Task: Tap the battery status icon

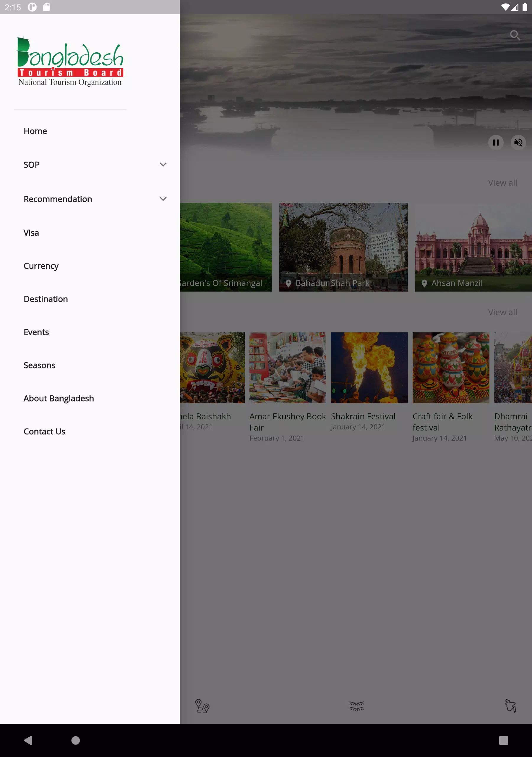Action: [x=525, y=7]
